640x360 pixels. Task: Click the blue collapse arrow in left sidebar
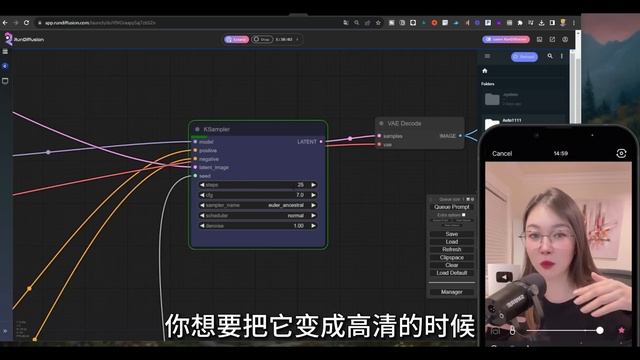coord(5,66)
